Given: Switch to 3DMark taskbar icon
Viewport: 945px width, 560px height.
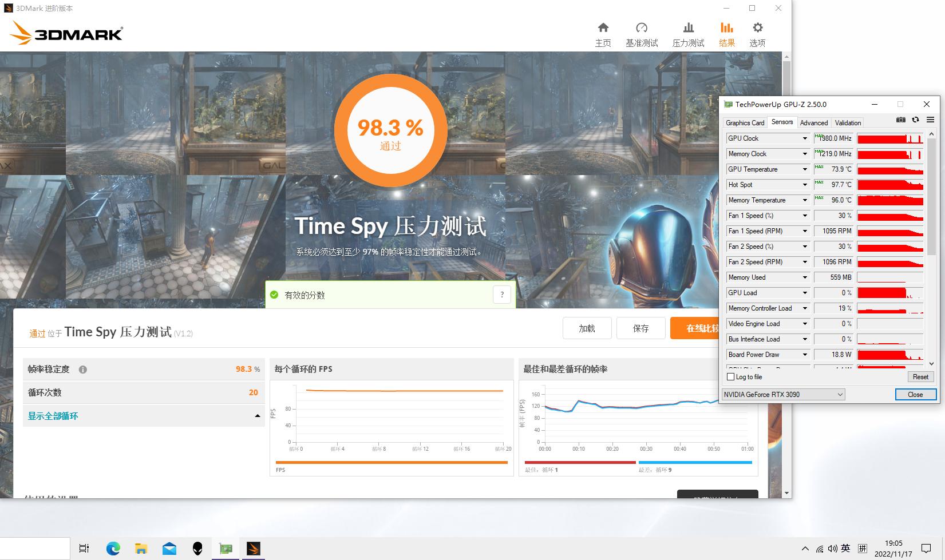Looking at the screenshot, I should coord(254,549).
